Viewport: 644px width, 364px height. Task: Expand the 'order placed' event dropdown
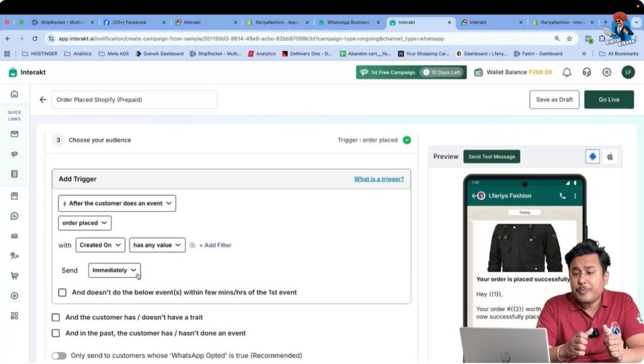coord(85,222)
